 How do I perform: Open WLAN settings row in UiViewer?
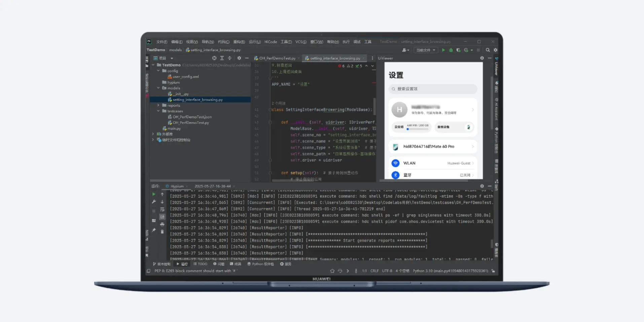(x=433, y=163)
